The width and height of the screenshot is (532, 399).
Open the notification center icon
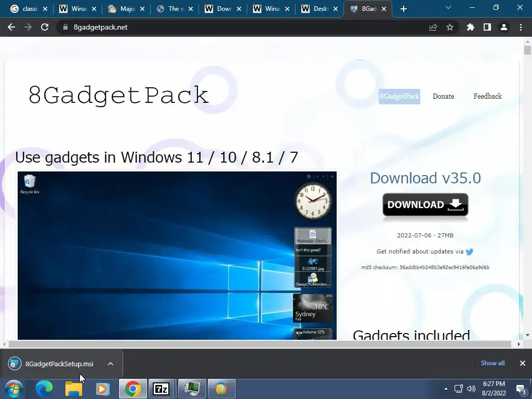point(521,389)
